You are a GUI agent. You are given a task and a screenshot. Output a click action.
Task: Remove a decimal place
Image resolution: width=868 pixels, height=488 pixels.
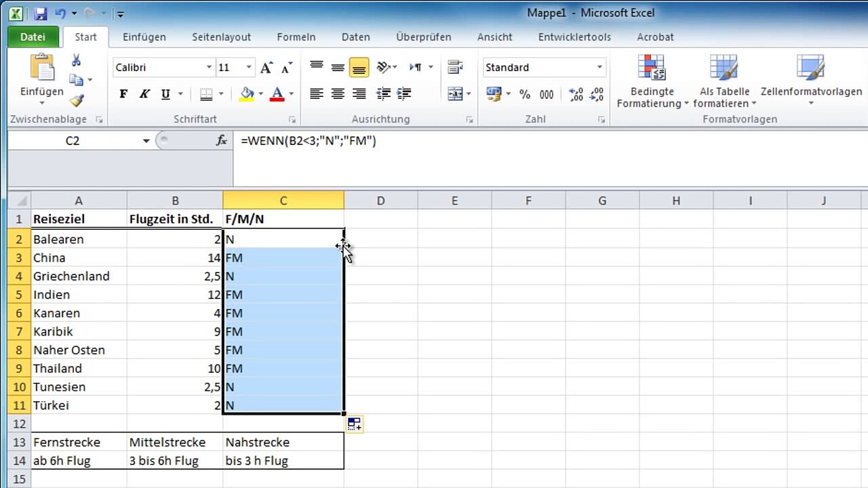click(x=597, y=94)
